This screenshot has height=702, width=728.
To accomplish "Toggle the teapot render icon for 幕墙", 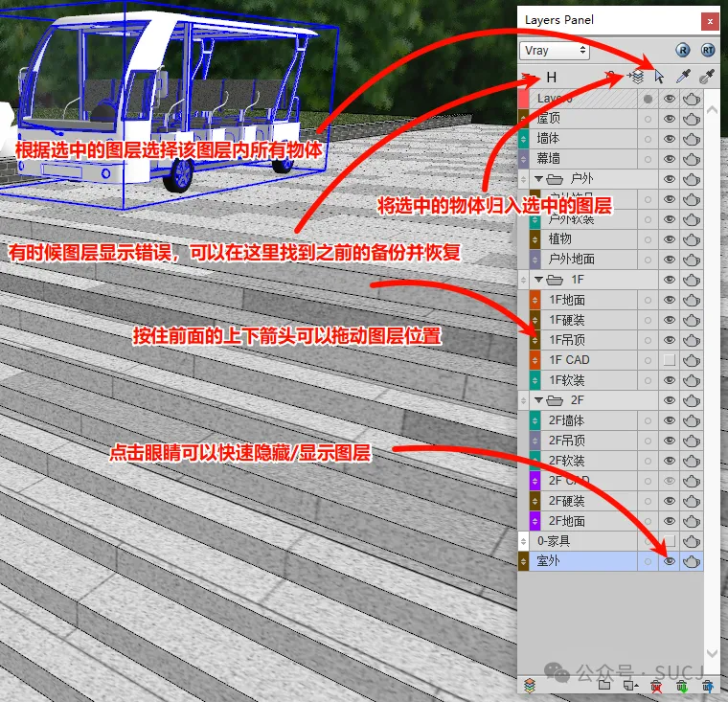I will point(692,159).
